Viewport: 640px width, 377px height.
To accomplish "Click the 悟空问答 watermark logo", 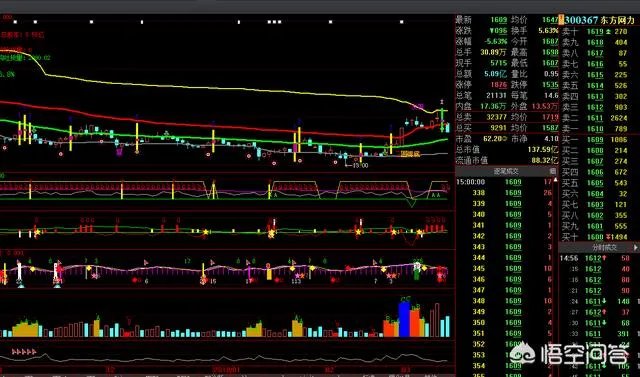I will (569, 354).
